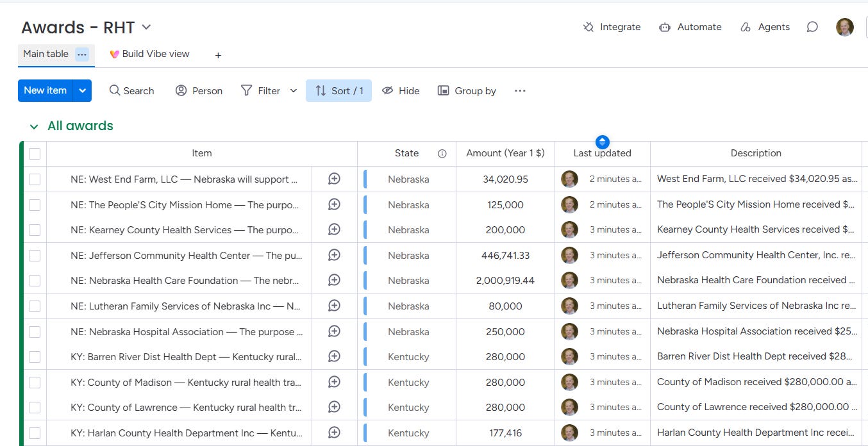Screen dimensions: 868x446
Task: Click the Nebraska state cell for West End Farm
Action: [407, 179]
